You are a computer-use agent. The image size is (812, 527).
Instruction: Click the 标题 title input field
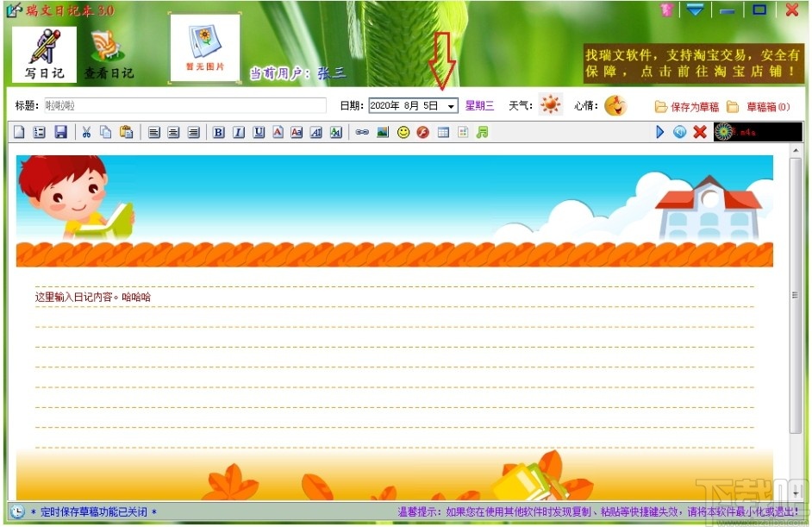(x=184, y=106)
